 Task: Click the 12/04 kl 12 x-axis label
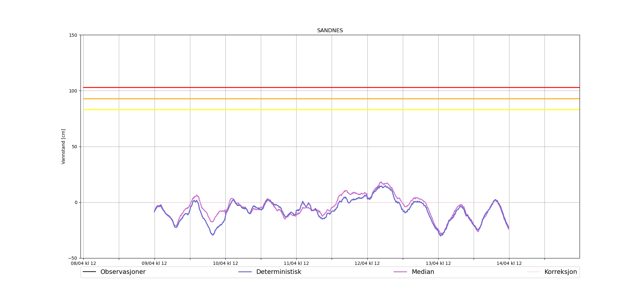[x=367, y=264]
